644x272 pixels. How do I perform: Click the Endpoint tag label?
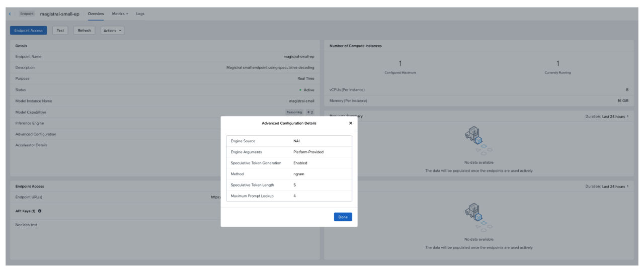point(27,14)
